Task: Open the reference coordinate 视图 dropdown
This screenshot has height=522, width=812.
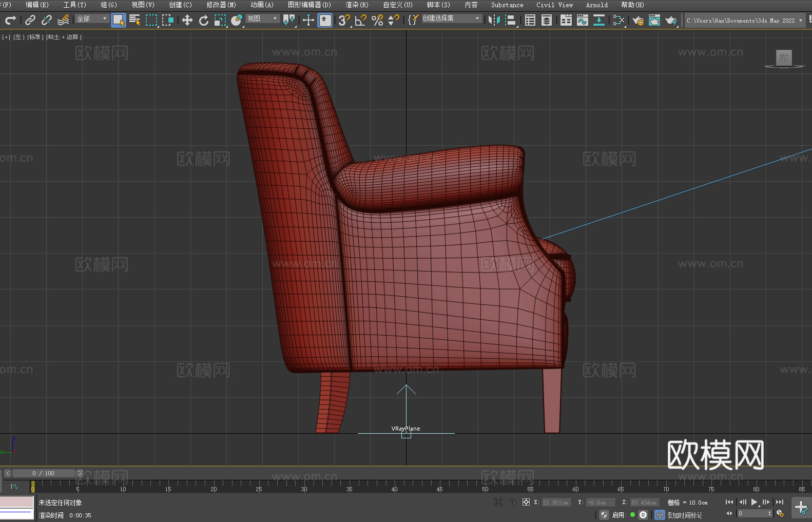Action: click(x=262, y=18)
